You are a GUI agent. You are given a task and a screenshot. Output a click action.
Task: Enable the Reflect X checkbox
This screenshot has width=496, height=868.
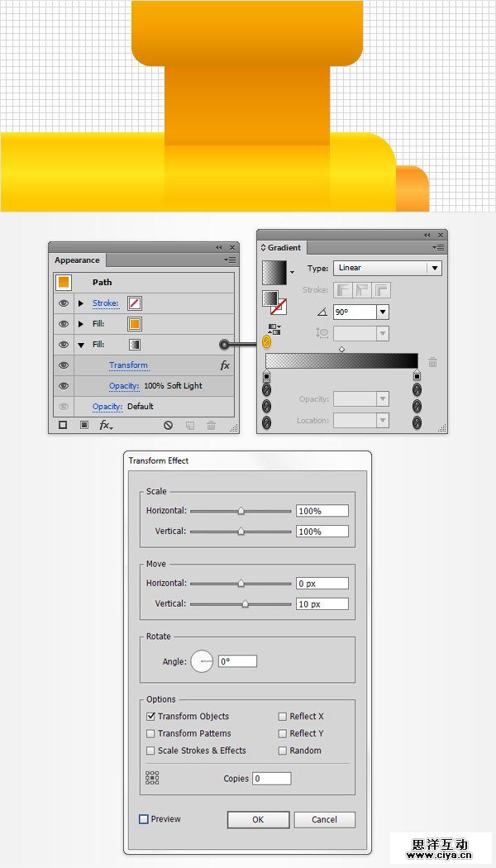pos(283,717)
